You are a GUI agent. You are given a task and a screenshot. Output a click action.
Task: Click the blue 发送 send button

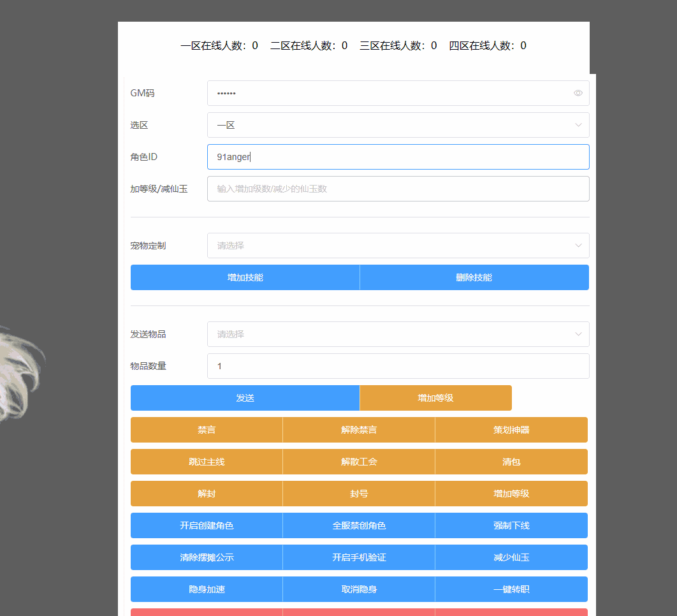[245, 397]
